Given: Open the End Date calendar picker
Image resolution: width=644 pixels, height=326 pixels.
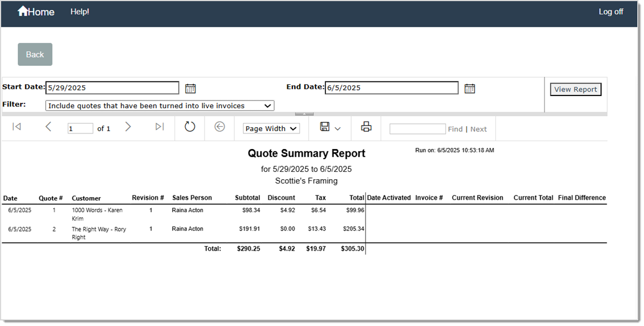Looking at the screenshot, I should tap(470, 88).
